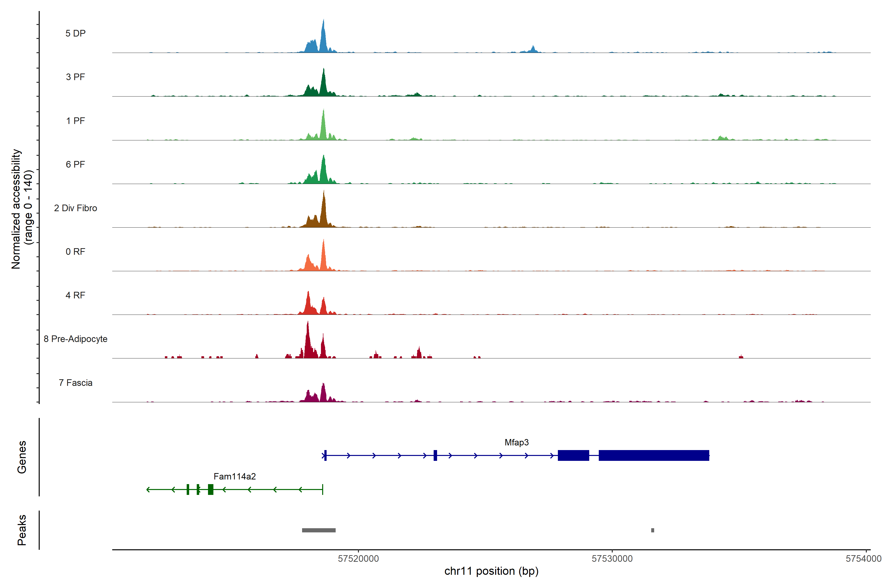This screenshot has width=882, height=588.
Task: Click the 5 DP track label
Action: click(75, 33)
